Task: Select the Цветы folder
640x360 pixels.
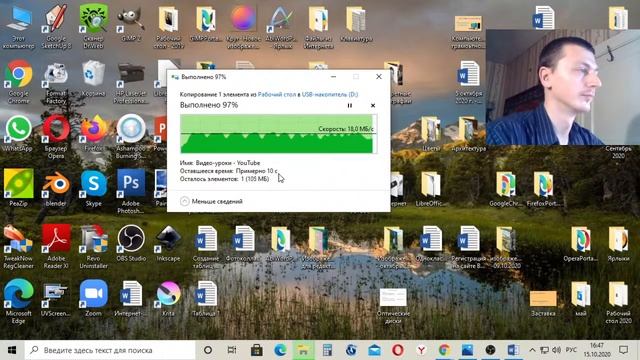Action: [x=431, y=134]
